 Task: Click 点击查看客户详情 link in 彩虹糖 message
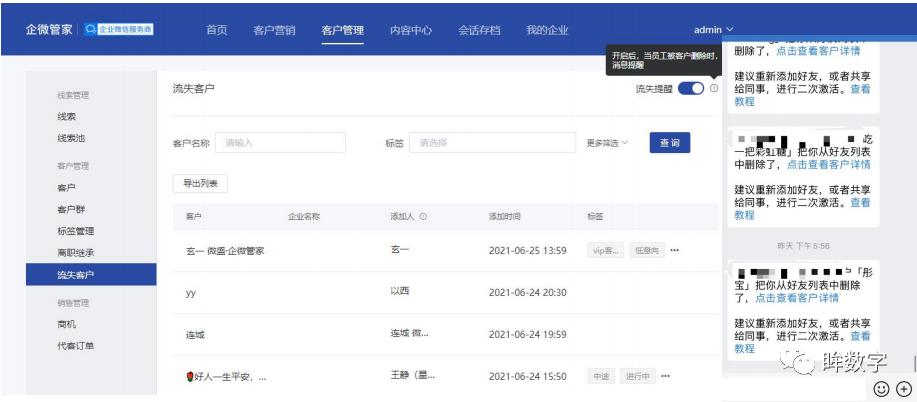tap(828, 165)
